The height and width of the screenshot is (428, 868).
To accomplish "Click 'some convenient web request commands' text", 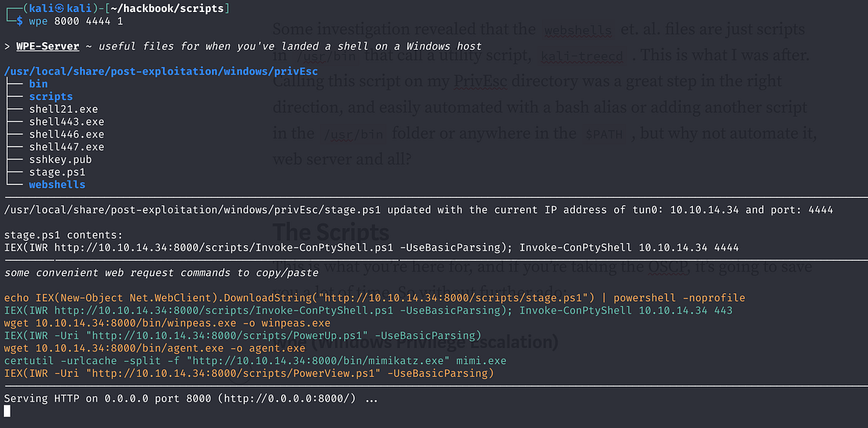I will tap(161, 273).
